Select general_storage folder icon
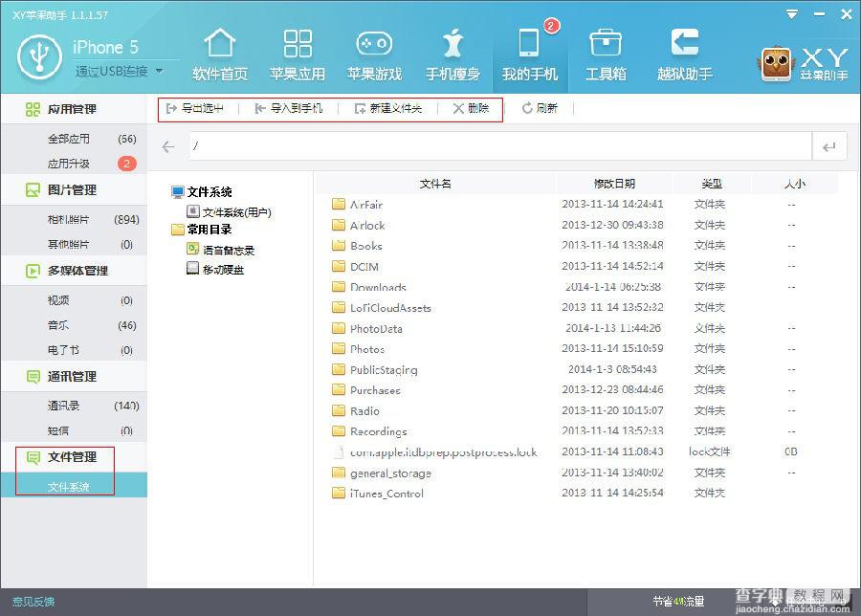Screen dimensions: 861x616 click(x=339, y=473)
